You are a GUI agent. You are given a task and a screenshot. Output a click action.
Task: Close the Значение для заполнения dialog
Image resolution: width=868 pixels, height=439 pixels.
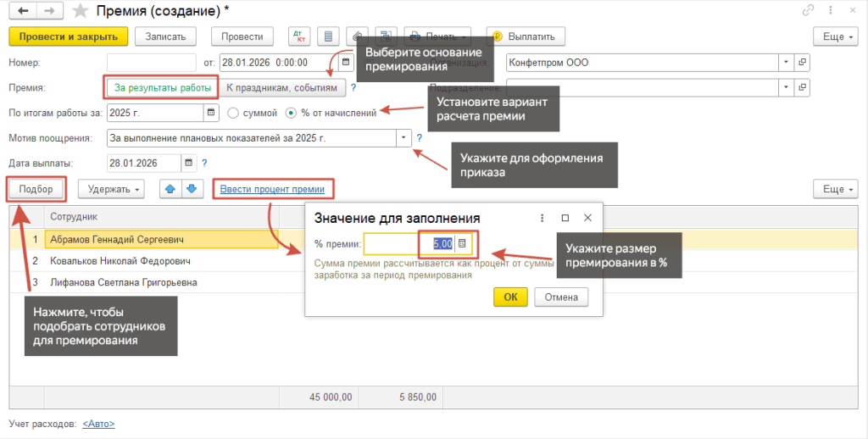(588, 218)
